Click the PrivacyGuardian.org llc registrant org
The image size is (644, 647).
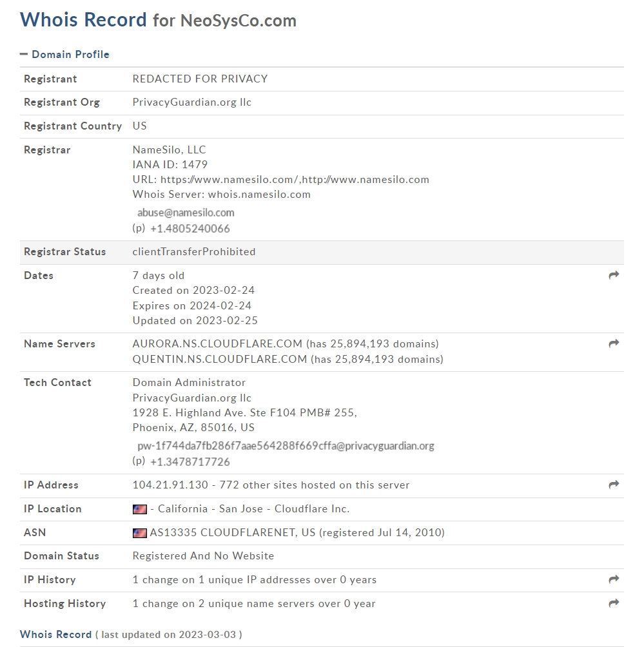pos(192,102)
